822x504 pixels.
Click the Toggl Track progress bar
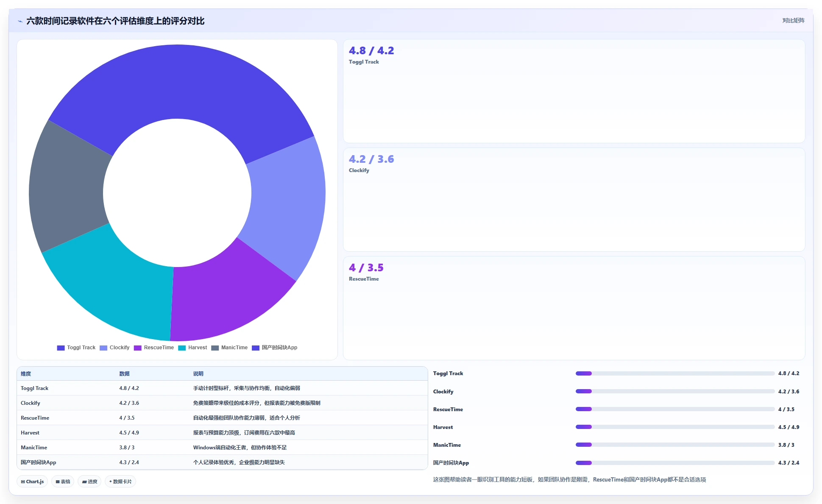(675, 373)
